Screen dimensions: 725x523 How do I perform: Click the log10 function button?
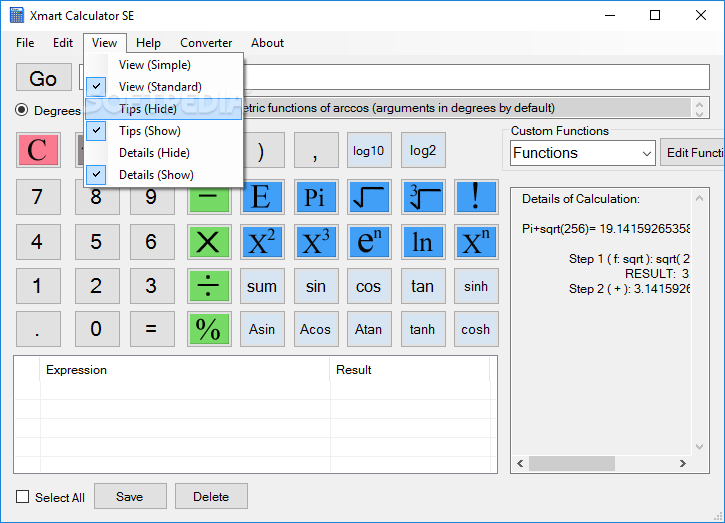coord(369,150)
